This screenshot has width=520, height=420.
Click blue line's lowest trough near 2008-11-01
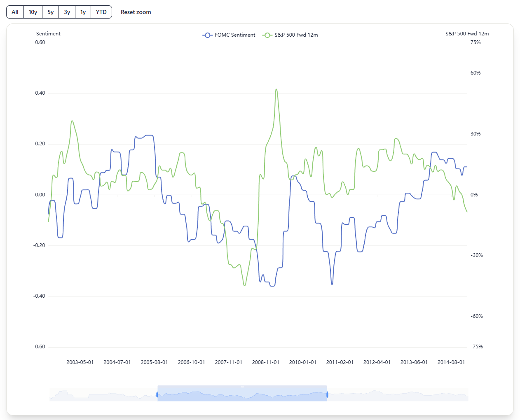pos(272,286)
